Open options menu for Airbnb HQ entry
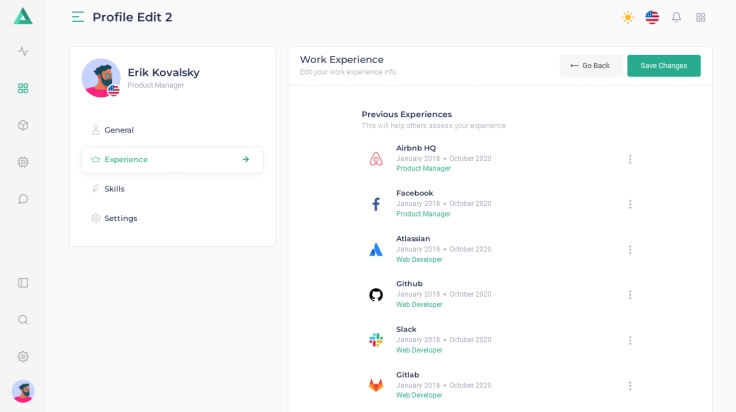Viewport: 736px width, 412px height. (x=630, y=159)
